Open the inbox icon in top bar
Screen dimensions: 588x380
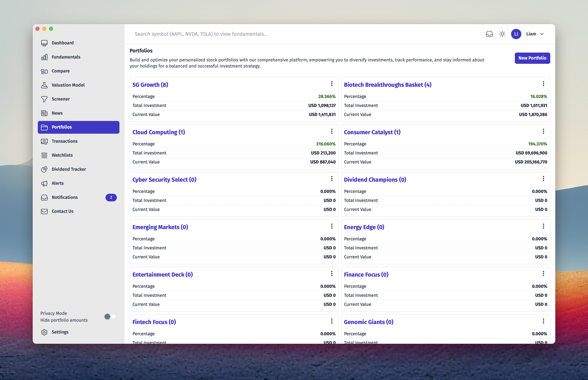point(489,34)
